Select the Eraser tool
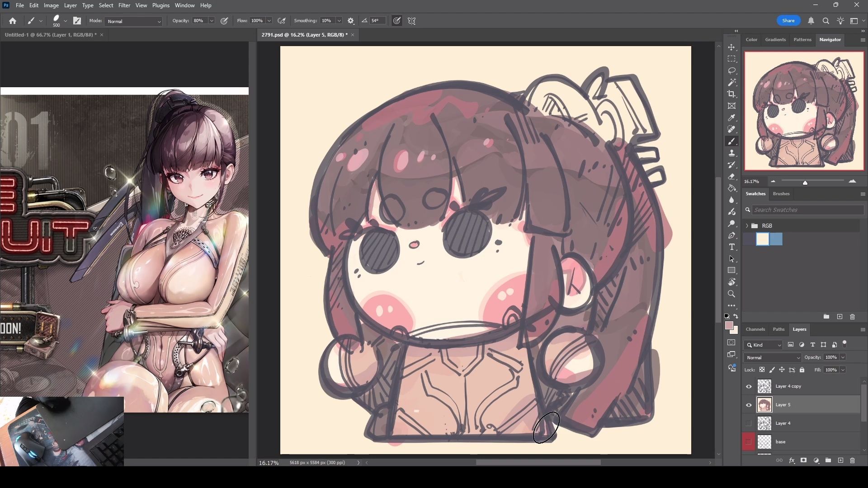The width and height of the screenshot is (868, 488). [x=731, y=177]
